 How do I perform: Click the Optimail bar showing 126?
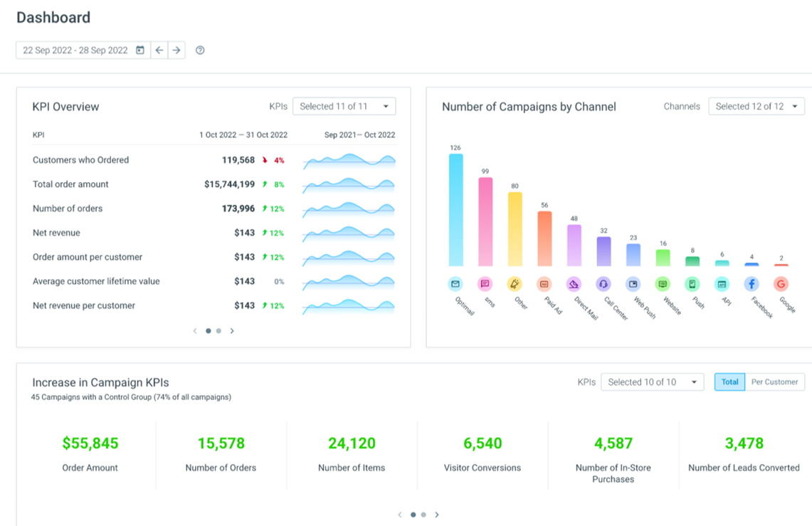(x=455, y=210)
